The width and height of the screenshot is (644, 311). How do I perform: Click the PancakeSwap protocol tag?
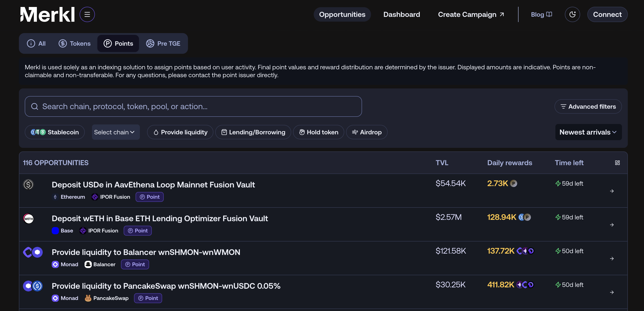(107, 298)
